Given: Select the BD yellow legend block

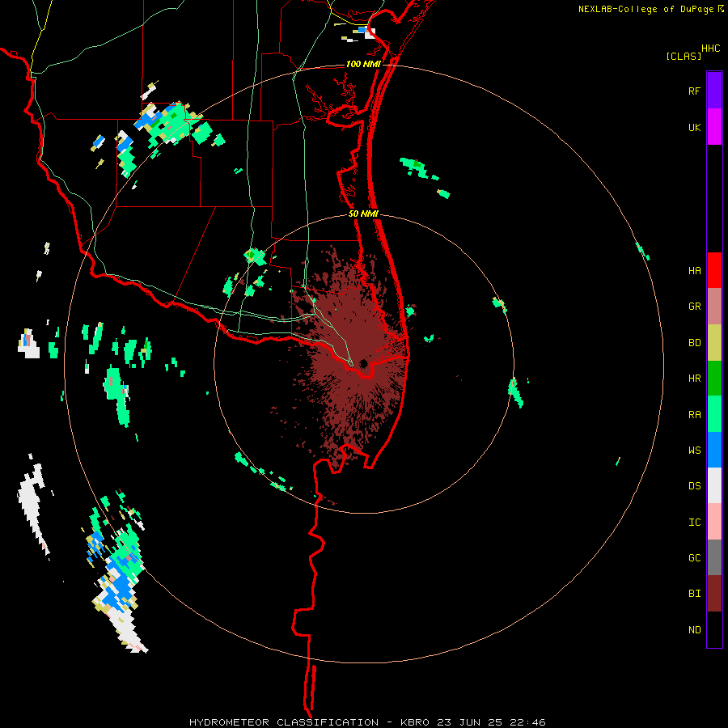Looking at the screenshot, I should (714, 343).
